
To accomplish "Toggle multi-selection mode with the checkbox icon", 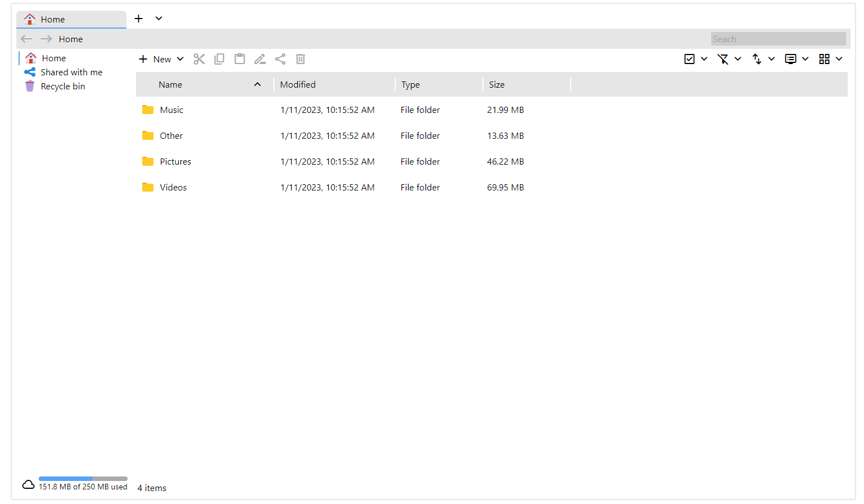I will 690,58.
